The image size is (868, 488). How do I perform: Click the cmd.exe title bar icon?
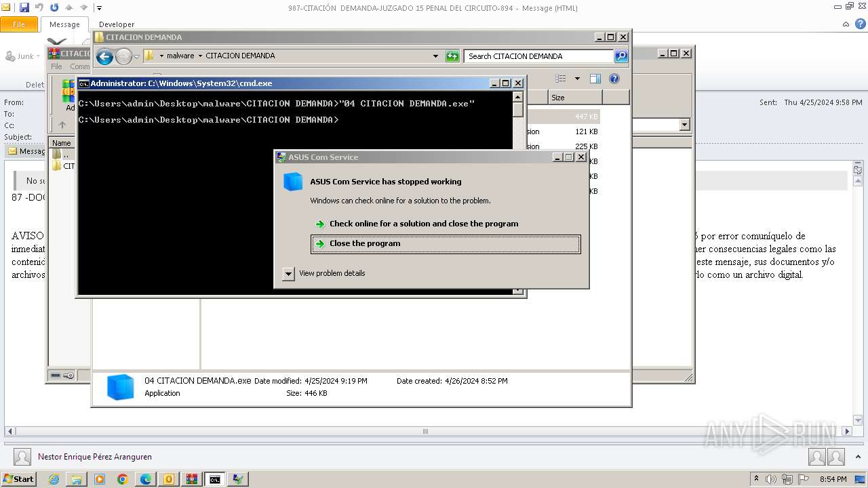point(84,83)
